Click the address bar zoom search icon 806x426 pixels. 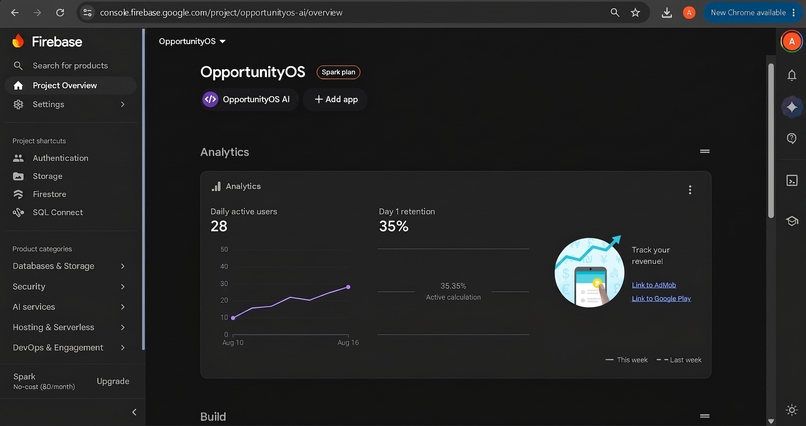coord(615,12)
